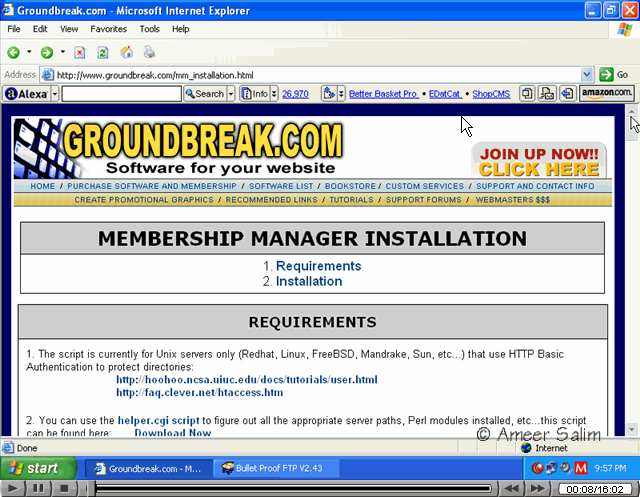Stop loading the page with red X

(x=80, y=52)
